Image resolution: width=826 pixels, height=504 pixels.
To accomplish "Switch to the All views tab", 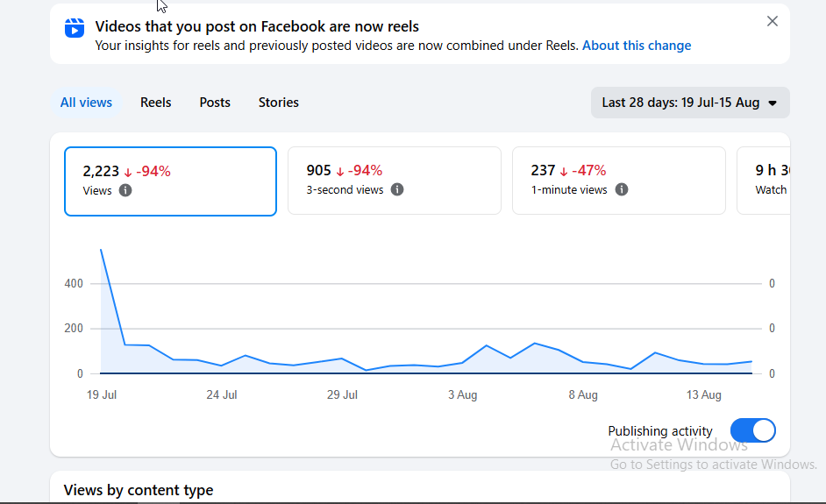I will point(86,103).
